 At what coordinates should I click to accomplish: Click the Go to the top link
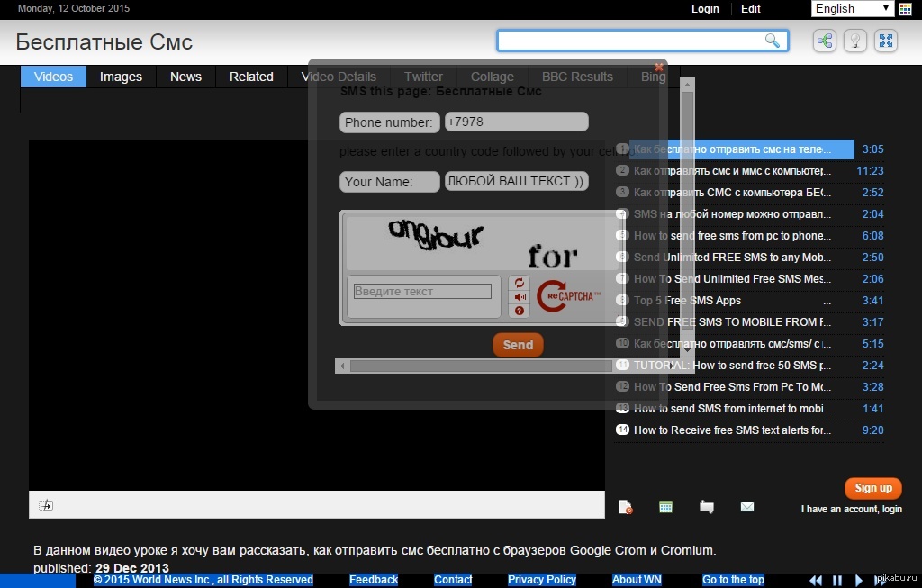point(733,580)
